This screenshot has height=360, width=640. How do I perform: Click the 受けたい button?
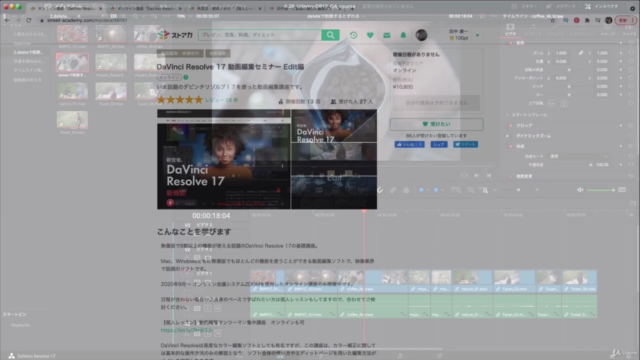436,124
